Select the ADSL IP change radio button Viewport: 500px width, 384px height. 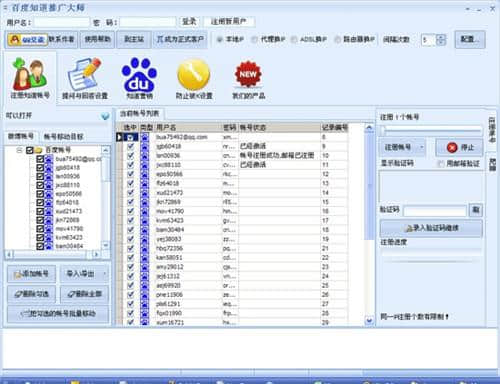[294, 40]
